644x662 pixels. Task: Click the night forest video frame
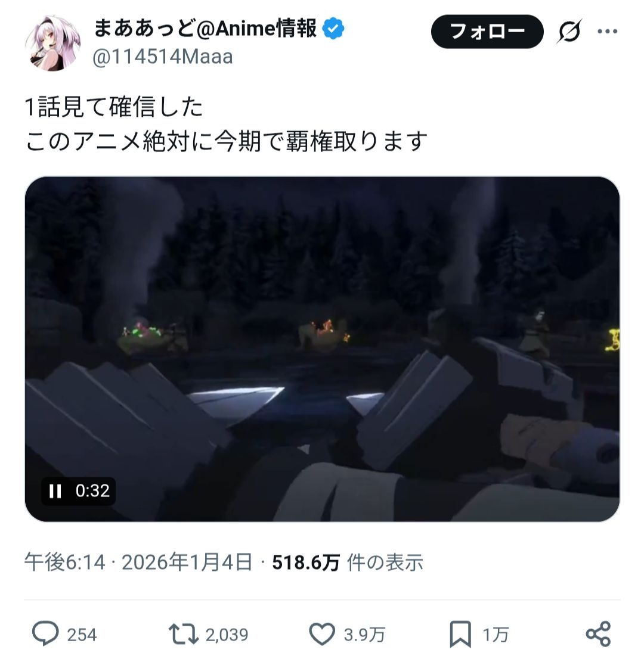click(323, 349)
